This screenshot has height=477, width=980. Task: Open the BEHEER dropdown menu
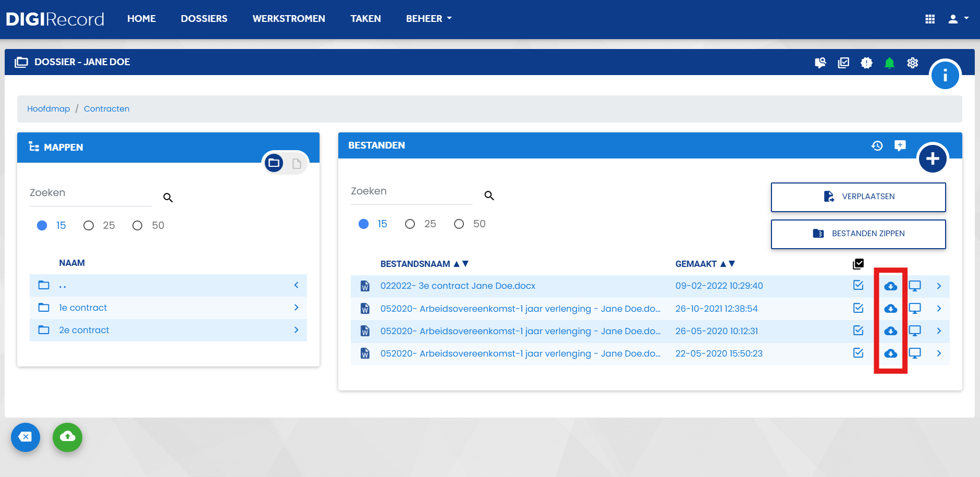pyautogui.click(x=428, y=19)
